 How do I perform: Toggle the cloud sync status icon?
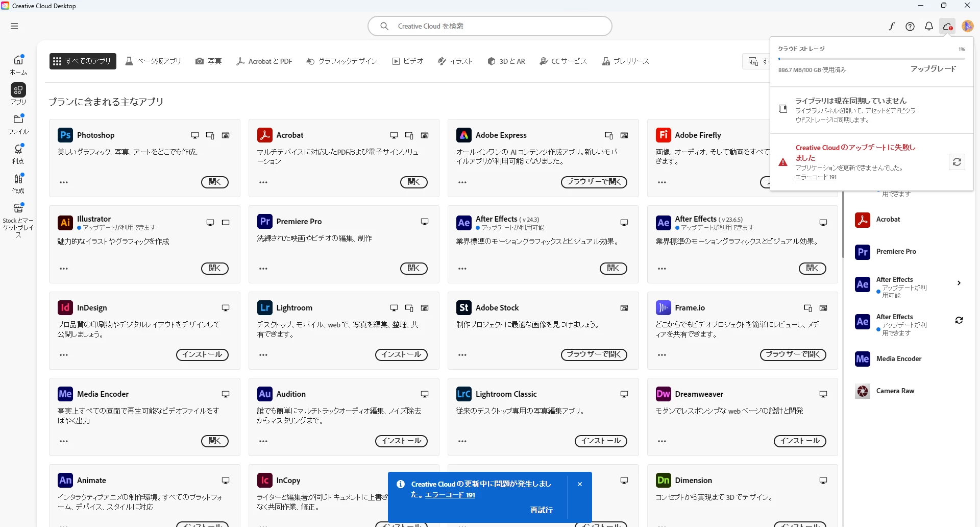click(948, 27)
